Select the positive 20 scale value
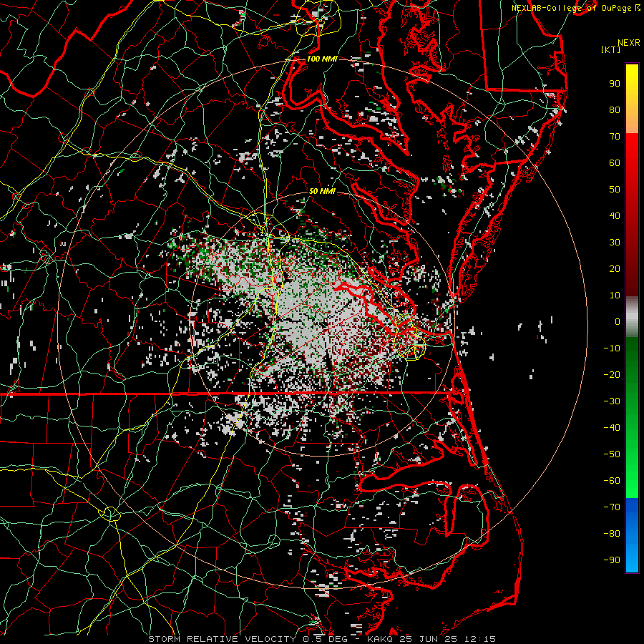 click(x=615, y=269)
